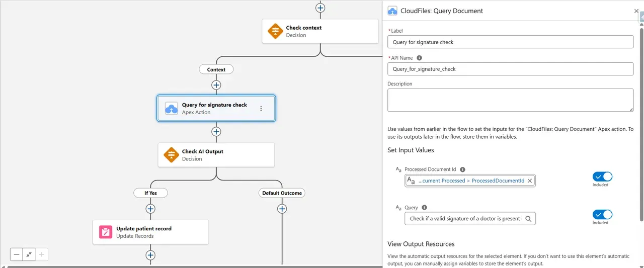Image resolution: width=644 pixels, height=268 pixels.
Task: Click the Description text area
Action: tap(510, 100)
